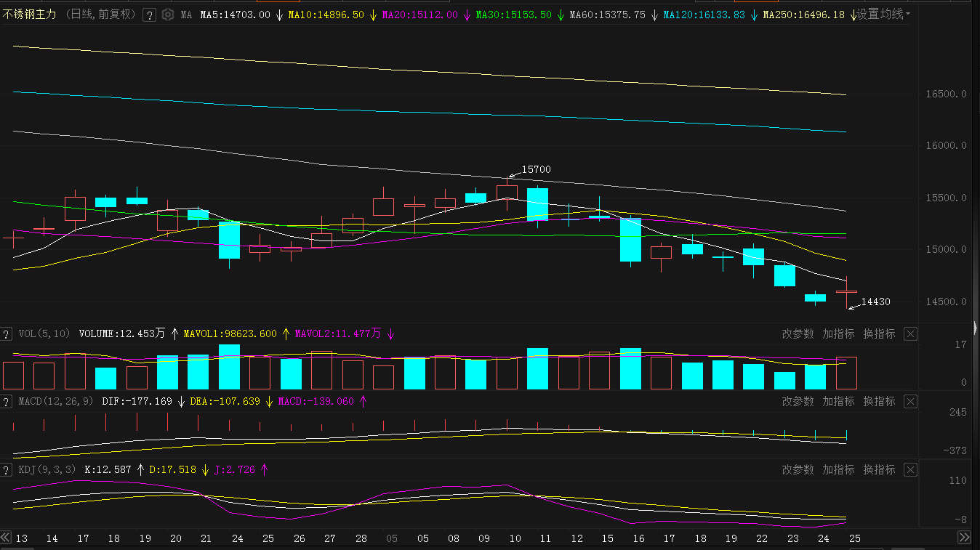Screen dimensions: 980x550
Task: Click 改参数 in the MACD panel
Action: coord(798,402)
